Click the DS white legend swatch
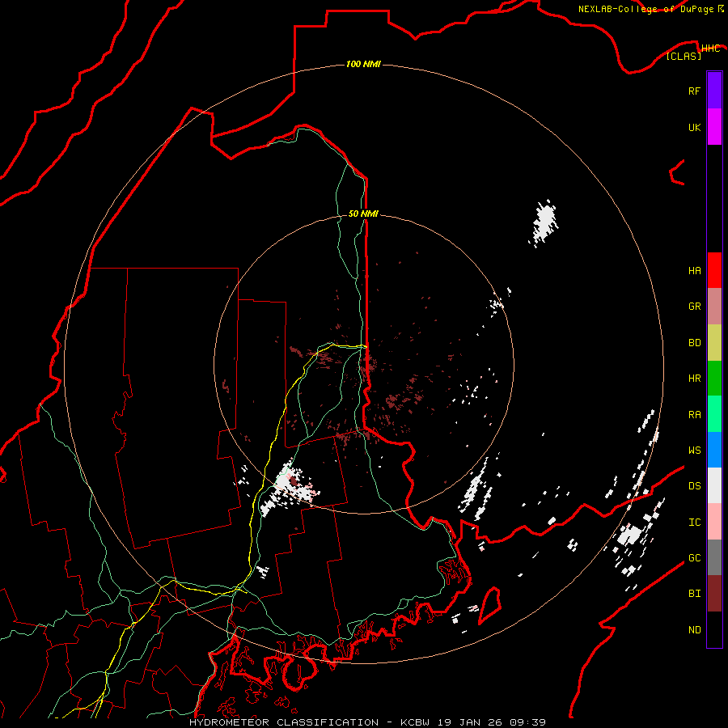The width and height of the screenshot is (728, 728). pos(714,485)
